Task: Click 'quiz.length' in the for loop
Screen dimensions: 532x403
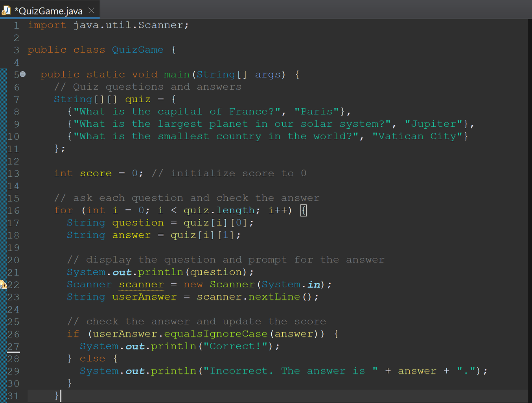Action: point(219,211)
